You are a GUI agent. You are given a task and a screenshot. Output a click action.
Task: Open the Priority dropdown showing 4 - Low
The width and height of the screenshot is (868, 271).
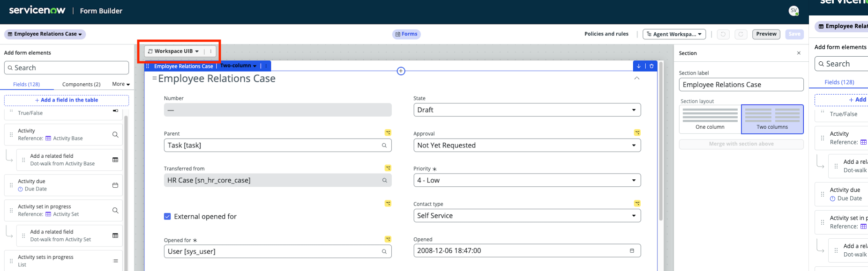point(527,180)
